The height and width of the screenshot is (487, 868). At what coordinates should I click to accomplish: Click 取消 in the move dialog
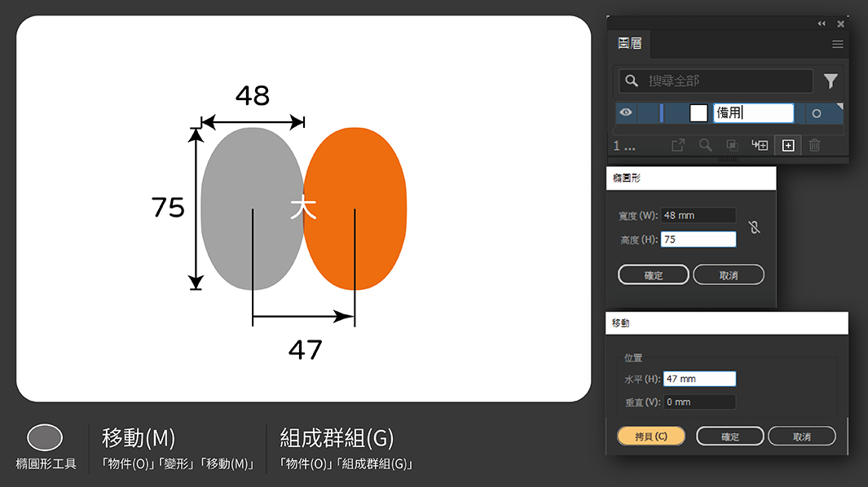pyautogui.click(x=801, y=437)
